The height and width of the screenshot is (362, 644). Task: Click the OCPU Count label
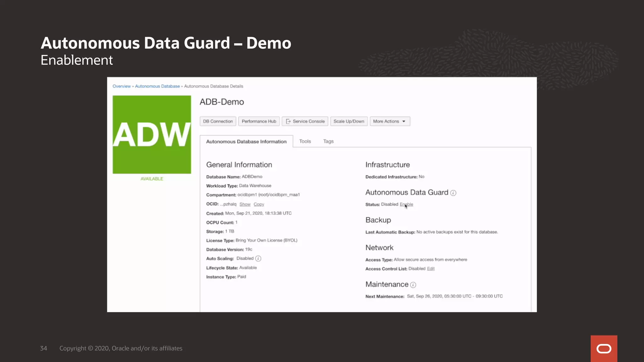220,222
